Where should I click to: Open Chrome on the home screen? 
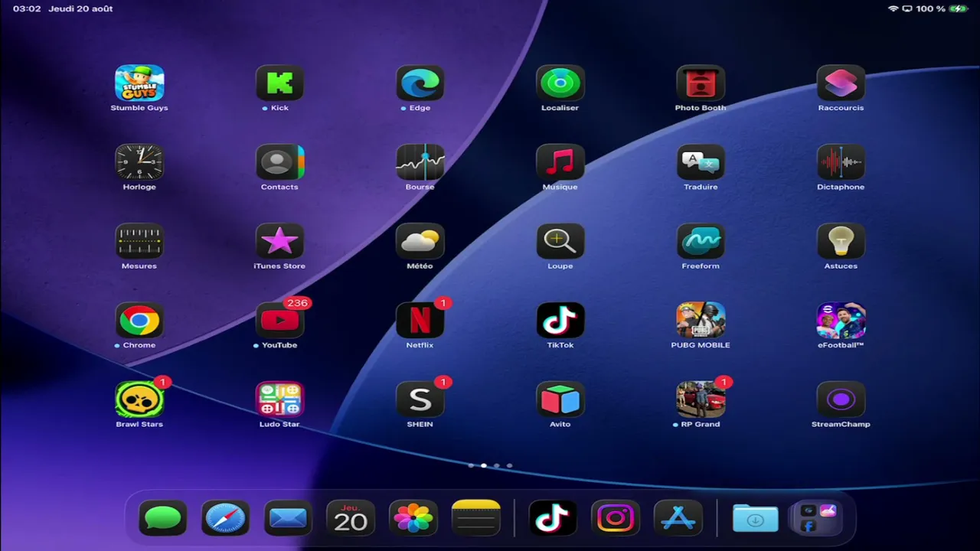pyautogui.click(x=139, y=321)
